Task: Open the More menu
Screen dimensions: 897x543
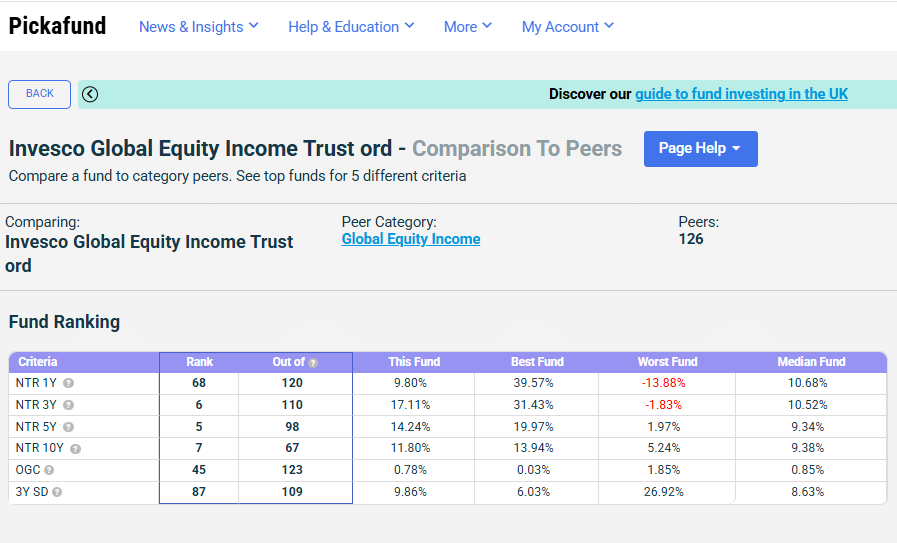Action: click(x=467, y=27)
